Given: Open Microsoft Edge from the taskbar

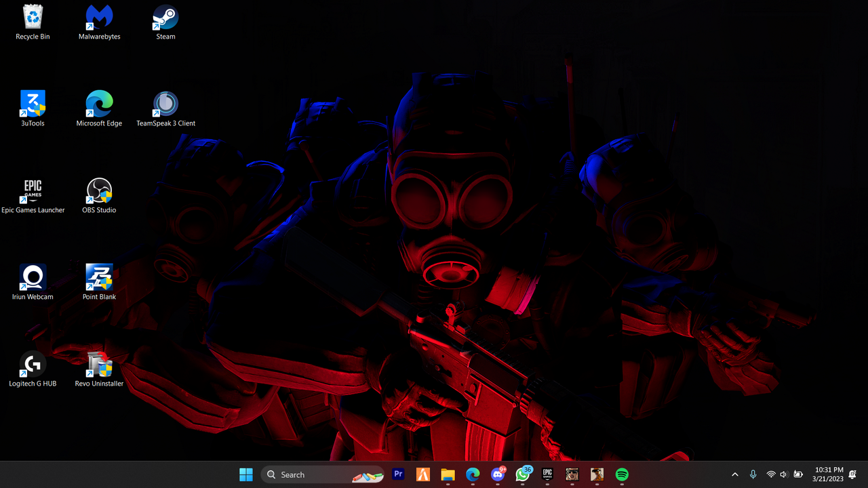Looking at the screenshot, I should coord(473,474).
